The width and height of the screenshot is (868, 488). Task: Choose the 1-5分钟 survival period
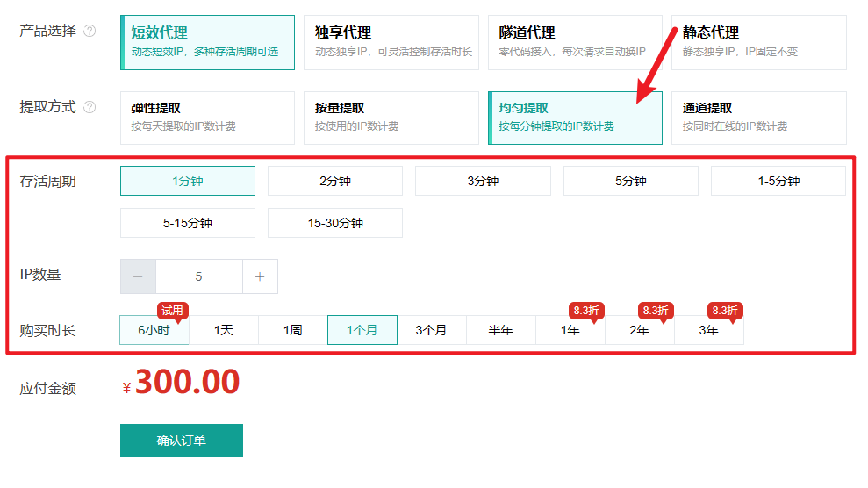[x=778, y=181]
